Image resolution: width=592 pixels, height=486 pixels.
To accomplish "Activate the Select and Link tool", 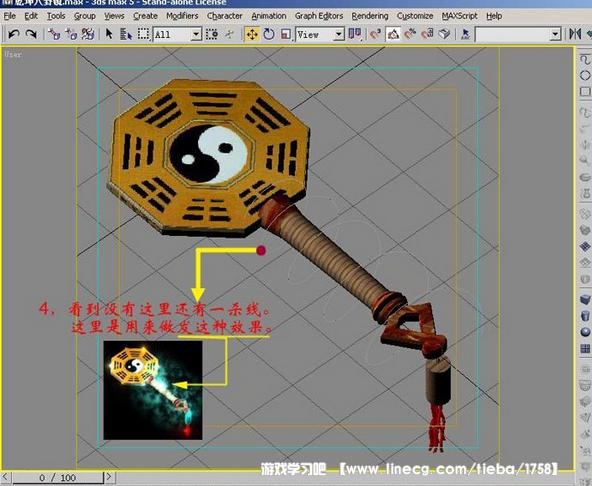I will pos(54,34).
